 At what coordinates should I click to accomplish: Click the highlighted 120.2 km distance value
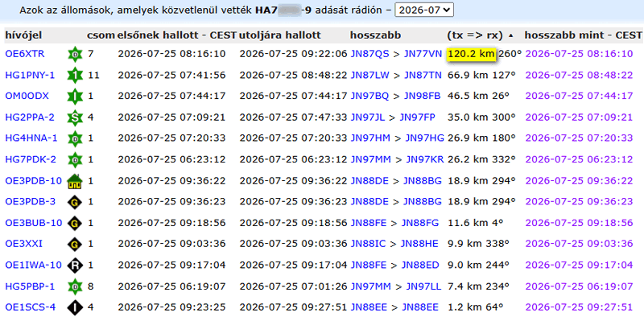(472, 54)
